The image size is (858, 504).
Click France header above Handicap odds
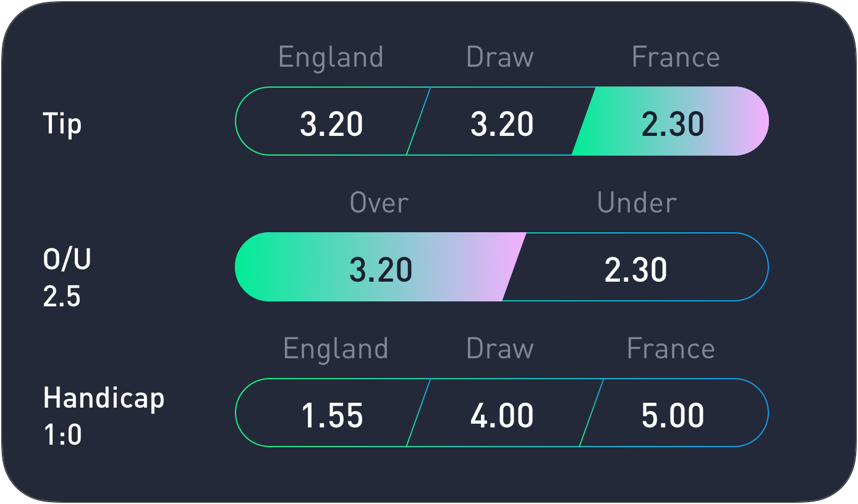tap(671, 349)
